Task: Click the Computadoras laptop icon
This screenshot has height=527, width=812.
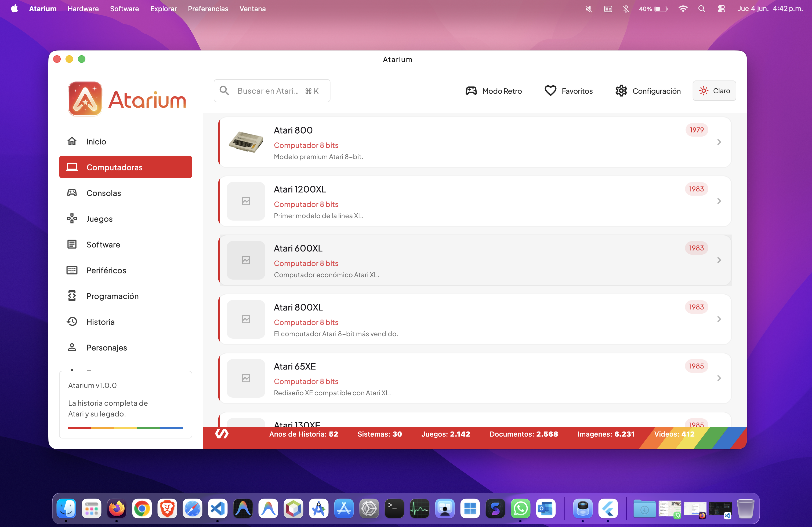Action: 72,167
